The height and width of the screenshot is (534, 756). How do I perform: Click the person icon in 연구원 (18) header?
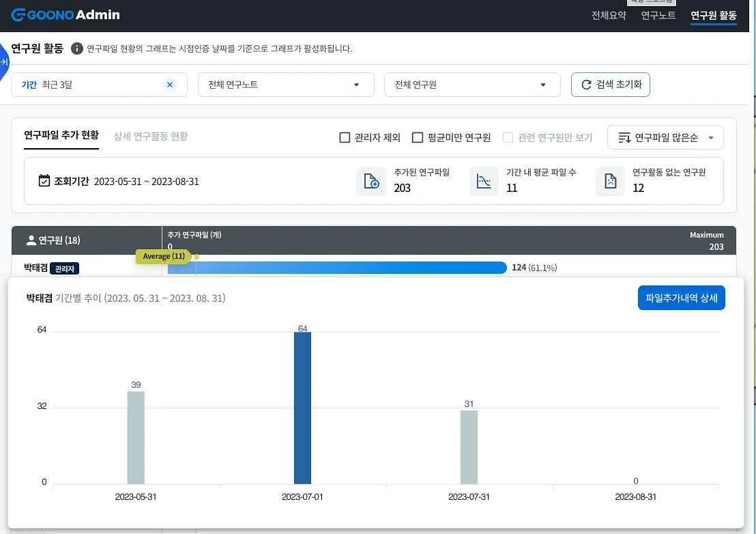(31, 240)
